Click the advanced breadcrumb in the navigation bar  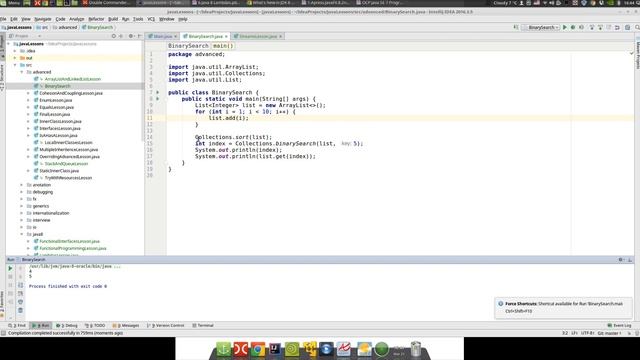[x=65, y=27]
